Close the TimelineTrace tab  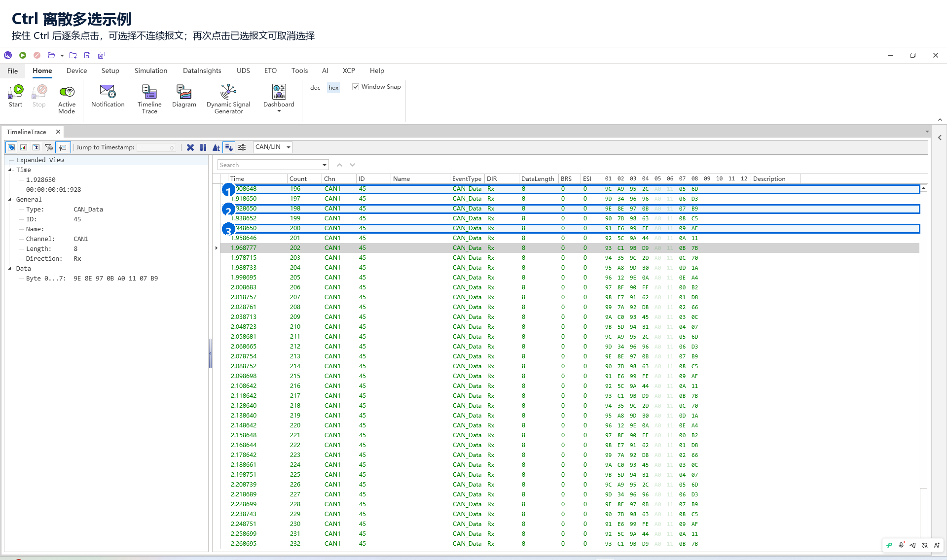[58, 132]
